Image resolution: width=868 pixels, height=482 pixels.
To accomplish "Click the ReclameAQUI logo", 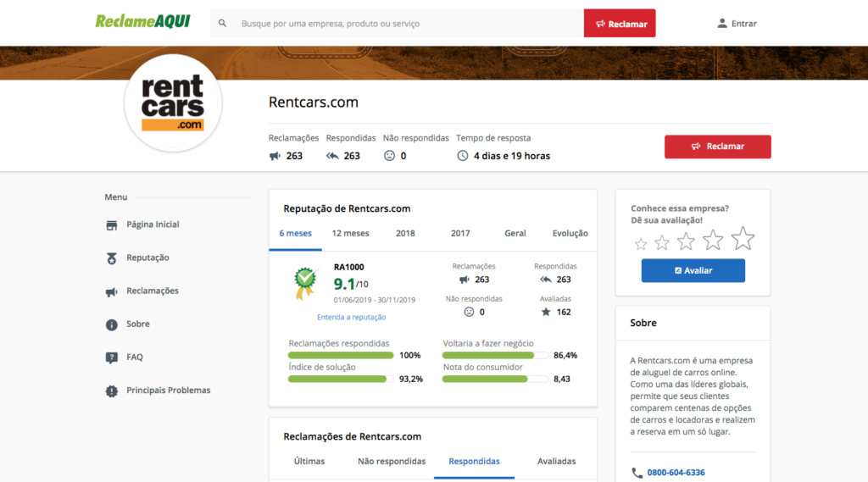I will click(142, 21).
